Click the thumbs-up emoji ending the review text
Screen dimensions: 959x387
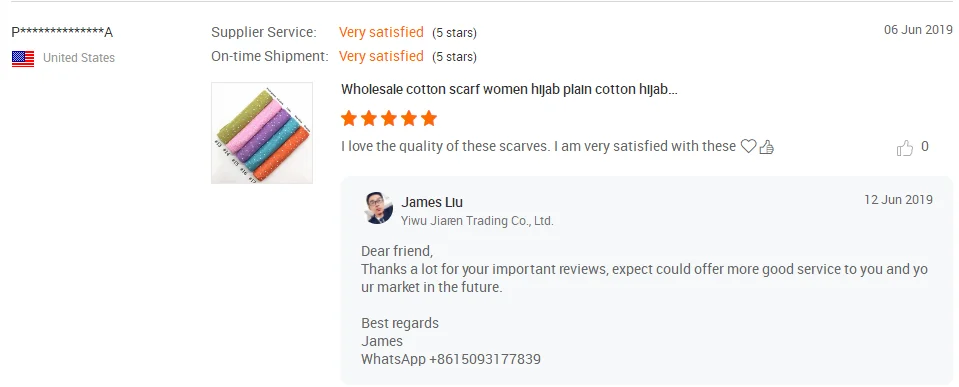click(x=766, y=147)
